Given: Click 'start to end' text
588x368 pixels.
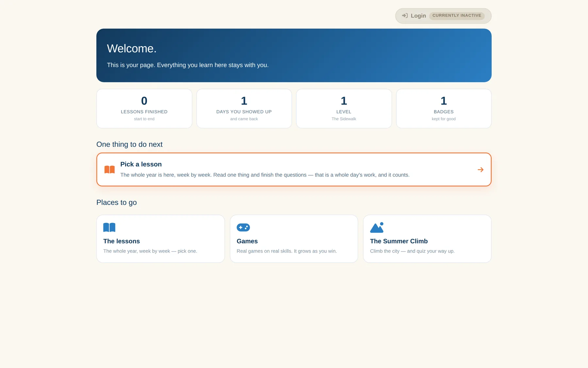Looking at the screenshot, I should pyautogui.click(x=144, y=119).
